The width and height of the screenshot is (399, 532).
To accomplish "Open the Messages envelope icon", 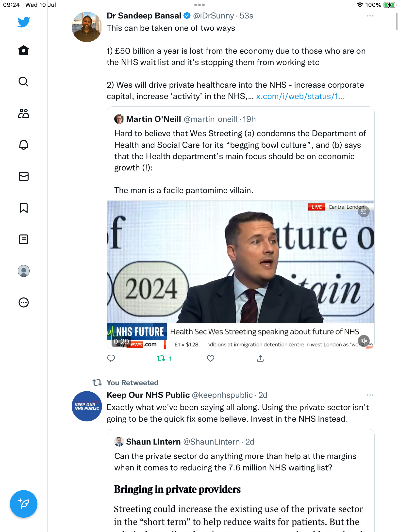I will coord(24,176).
